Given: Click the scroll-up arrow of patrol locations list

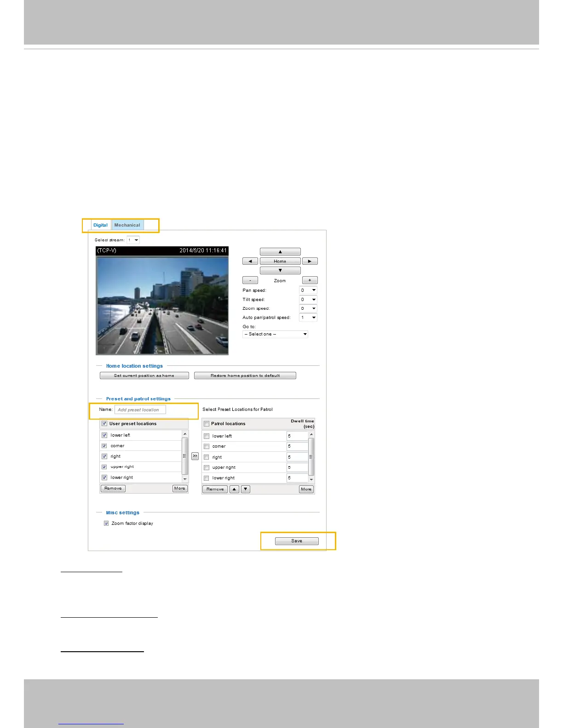Looking at the screenshot, I should (x=311, y=434).
